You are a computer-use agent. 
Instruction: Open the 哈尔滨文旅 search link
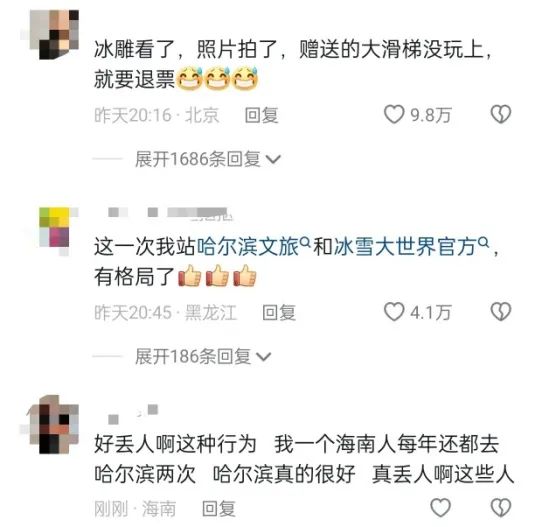247,247
